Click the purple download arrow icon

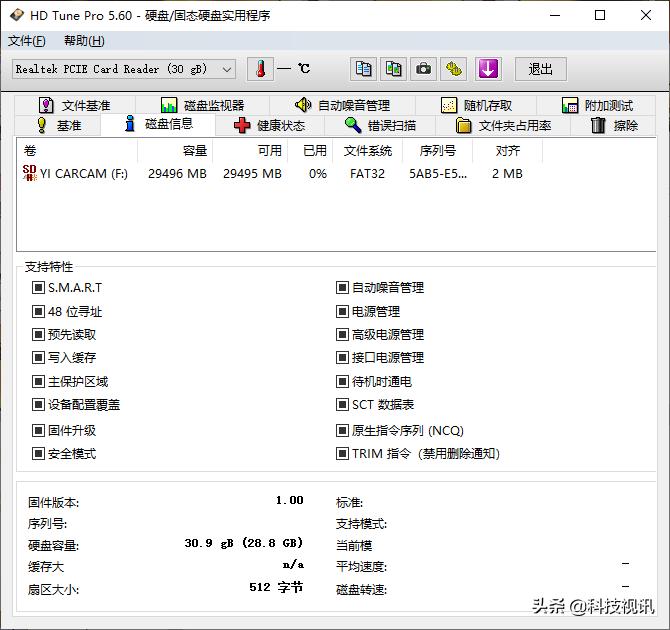(488, 69)
